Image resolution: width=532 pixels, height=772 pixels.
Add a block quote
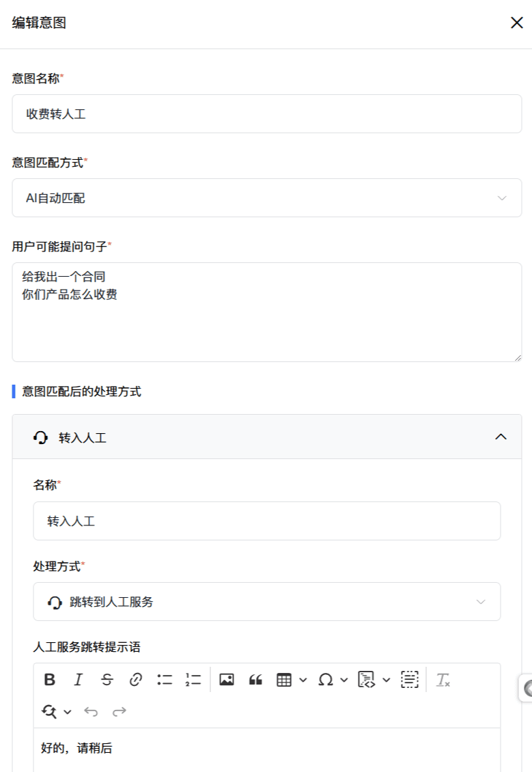point(255,680)
